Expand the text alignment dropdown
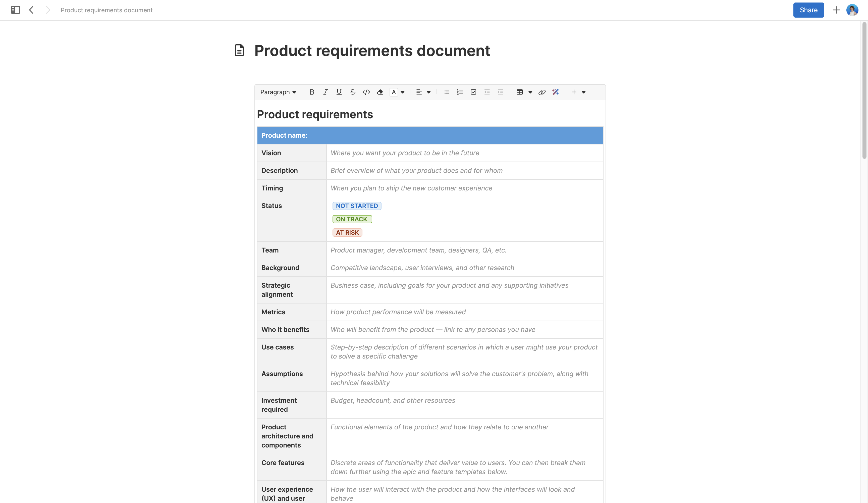The height and width of the screenshot is (503, 868). coord(429,92)
